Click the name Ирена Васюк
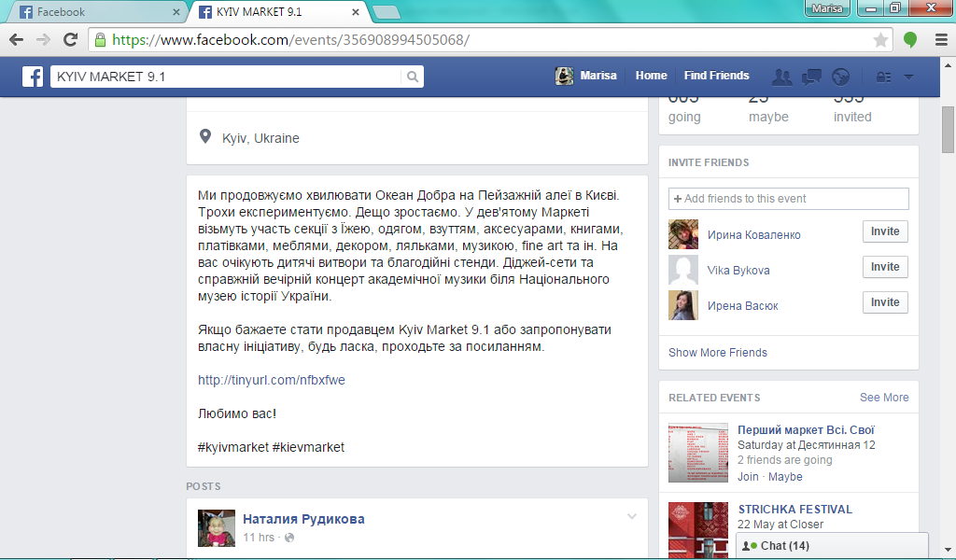 click(x=742, y=306)
